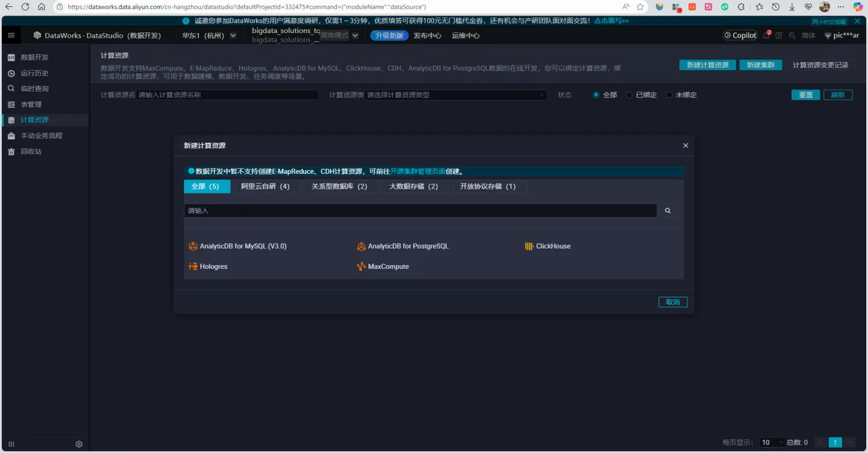Screen dimensions: 868x453
Task: Click the 重置 button
Action: [x=806, y=95]
